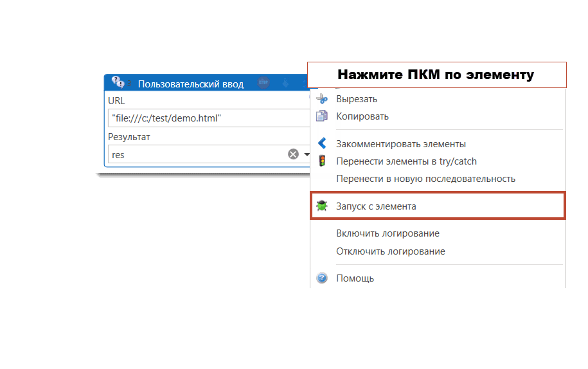This screenshot has height=369, width=588.
Task: Click the hand pointer icon in the header
Action: click(285, 83)
